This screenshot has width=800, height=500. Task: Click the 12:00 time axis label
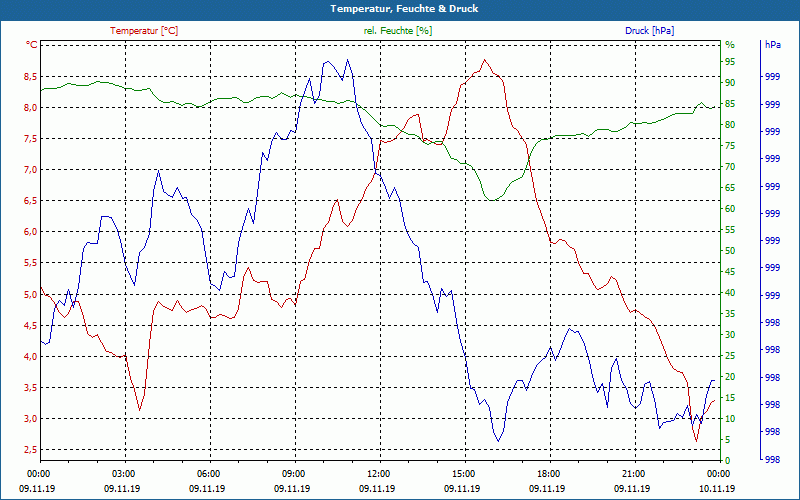(379, 473)
